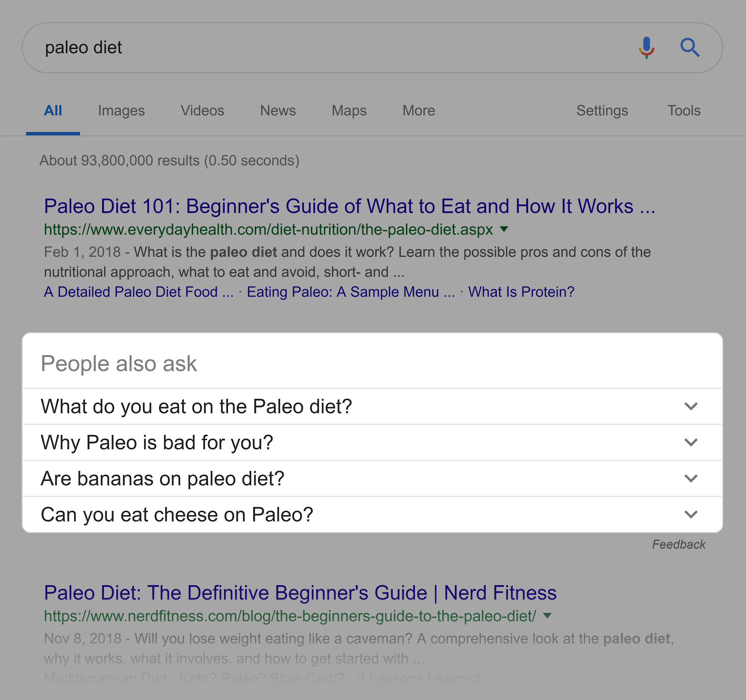Image resolution: width=746 pixels, height=700 pixels.
Task: Switch to the News tab
Action: point(278,111)
